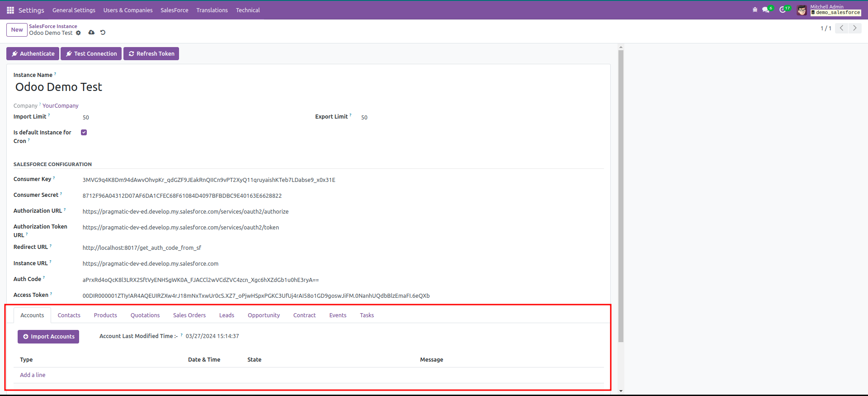Image resolution: width=868 pixels, height=396 pixels.
Task: Open the Technical menu
Action: click(x=248, y=10)
